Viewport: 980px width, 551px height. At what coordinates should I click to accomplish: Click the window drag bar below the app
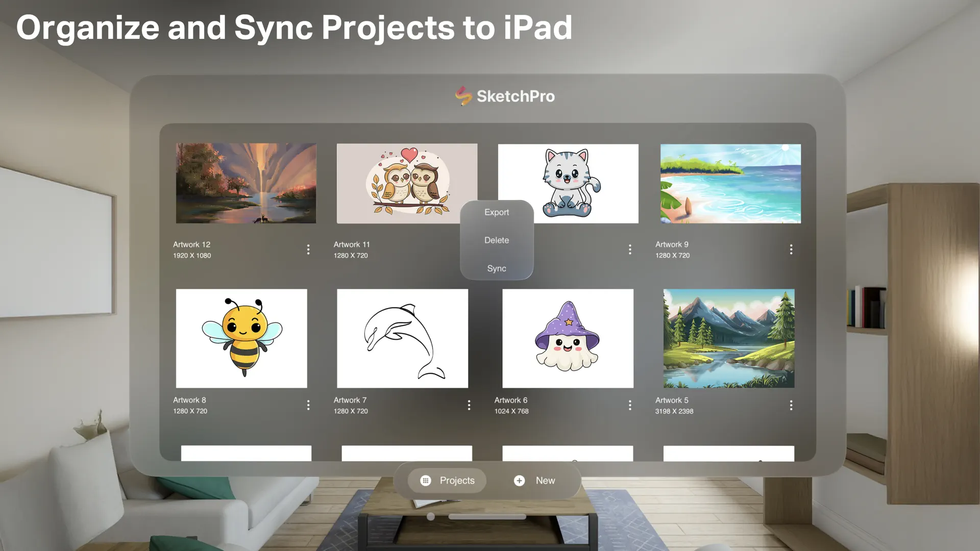(486, 517)
